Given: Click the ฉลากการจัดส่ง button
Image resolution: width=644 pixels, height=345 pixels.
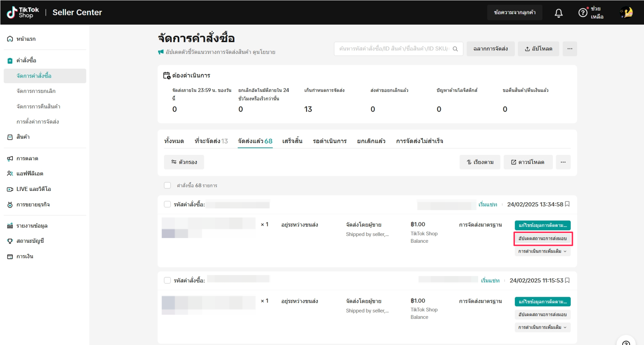Looking at the screenshot, I should [490, 49].
